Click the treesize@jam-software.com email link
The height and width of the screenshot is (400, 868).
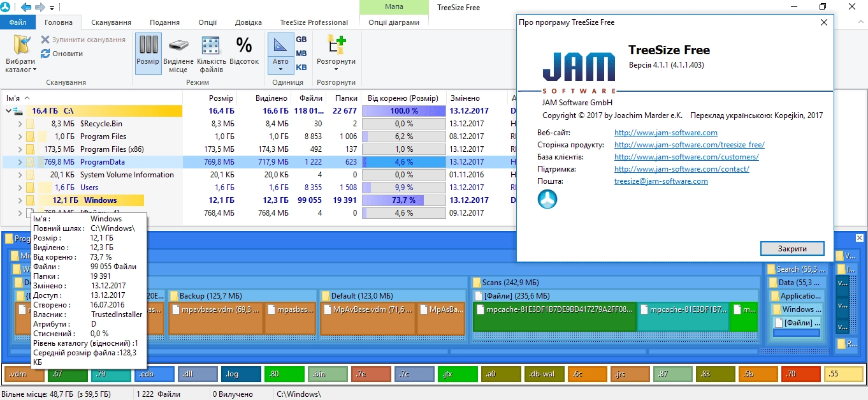coord(661,181)
